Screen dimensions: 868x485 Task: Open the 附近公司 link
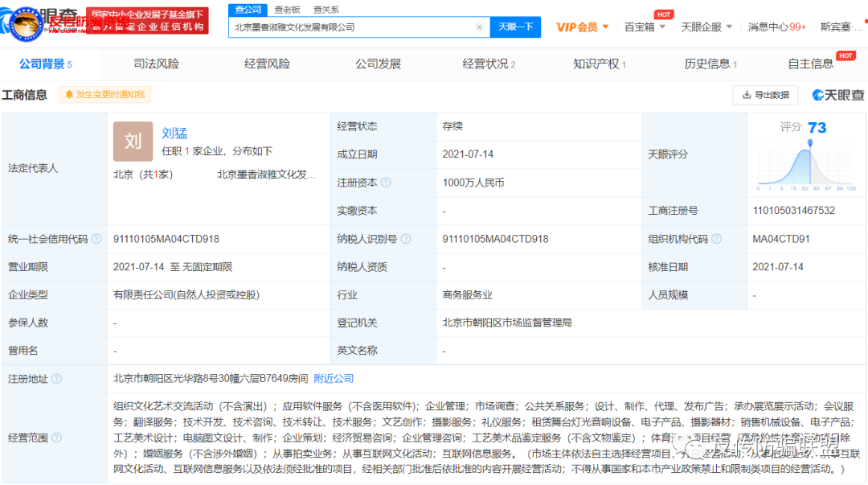point(333,378)
